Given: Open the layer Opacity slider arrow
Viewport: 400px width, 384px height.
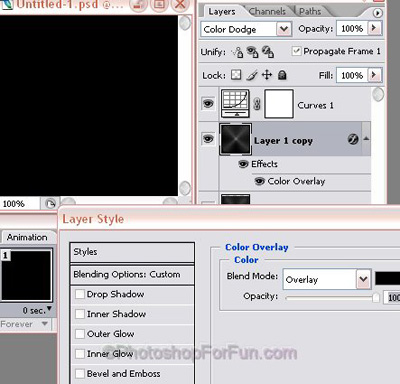Looking at the screenshot, I should [374, 28].
